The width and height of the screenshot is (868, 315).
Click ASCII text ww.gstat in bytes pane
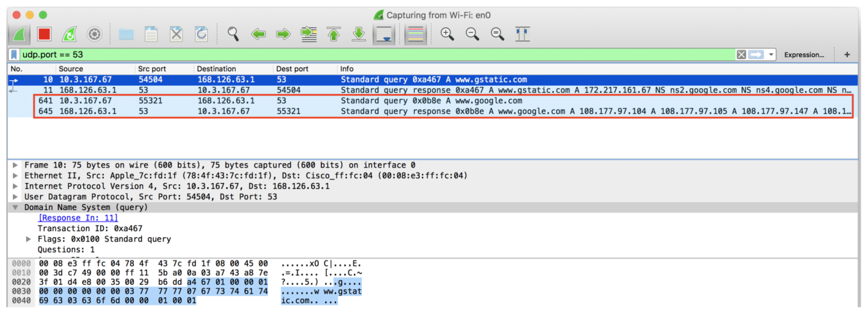coord(342,292)
